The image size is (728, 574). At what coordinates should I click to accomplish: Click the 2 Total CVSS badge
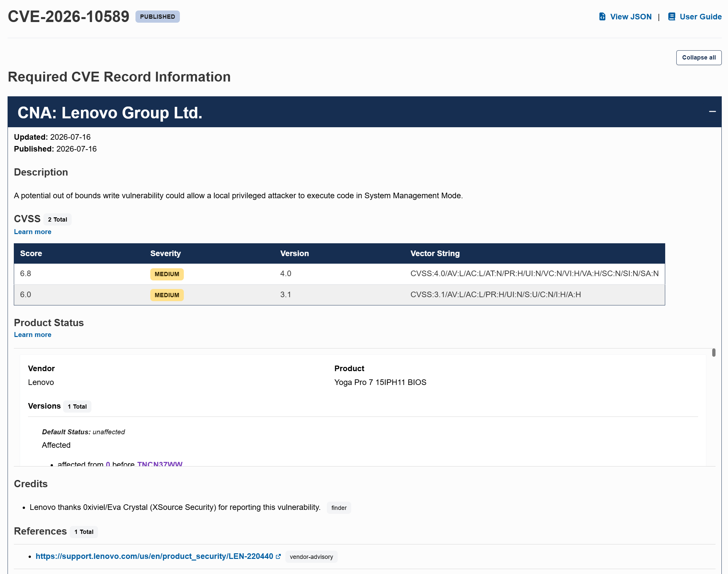click(x=58, y=220)
